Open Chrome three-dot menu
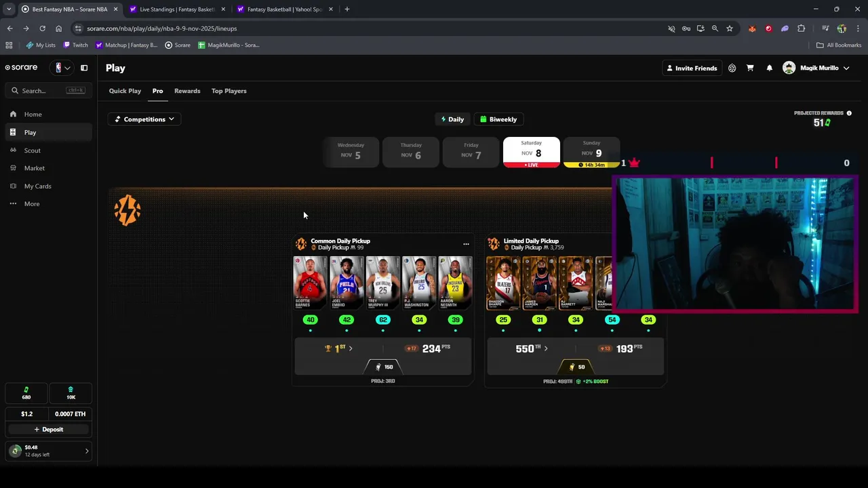Image resolution: width=868 pixels, height=488 pixels. coord(858,28)
